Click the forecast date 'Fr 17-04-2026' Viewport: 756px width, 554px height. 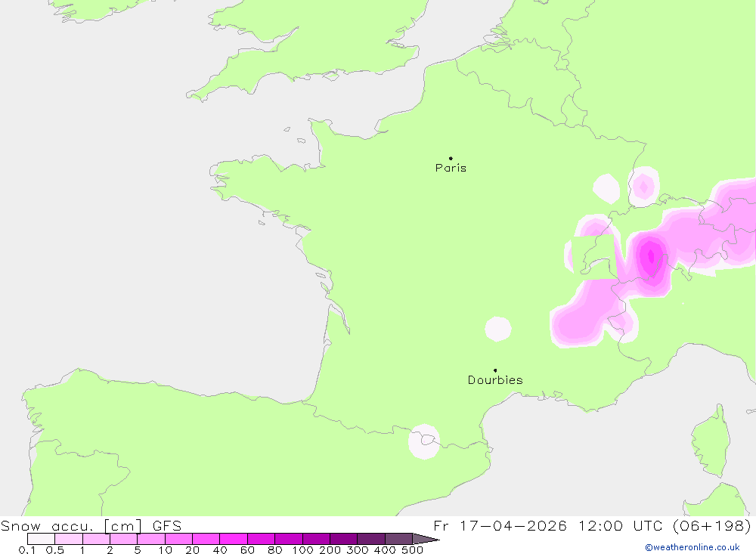pos(500,525)
